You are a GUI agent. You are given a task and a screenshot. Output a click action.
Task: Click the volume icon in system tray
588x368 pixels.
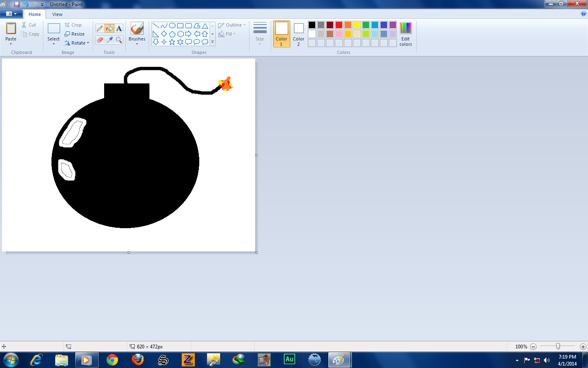547,360
